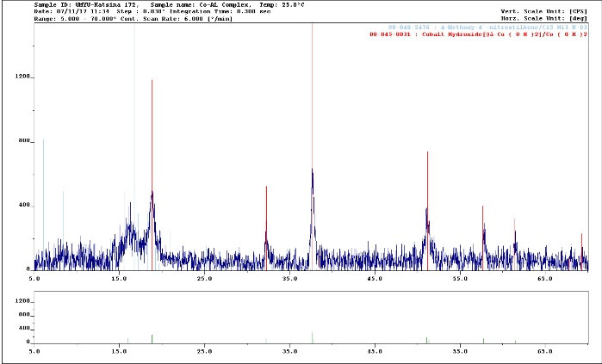This screenshot has height=364, width=602.
Task: Click the 55.0 label on lower panel axis
Action: point(460,352)
